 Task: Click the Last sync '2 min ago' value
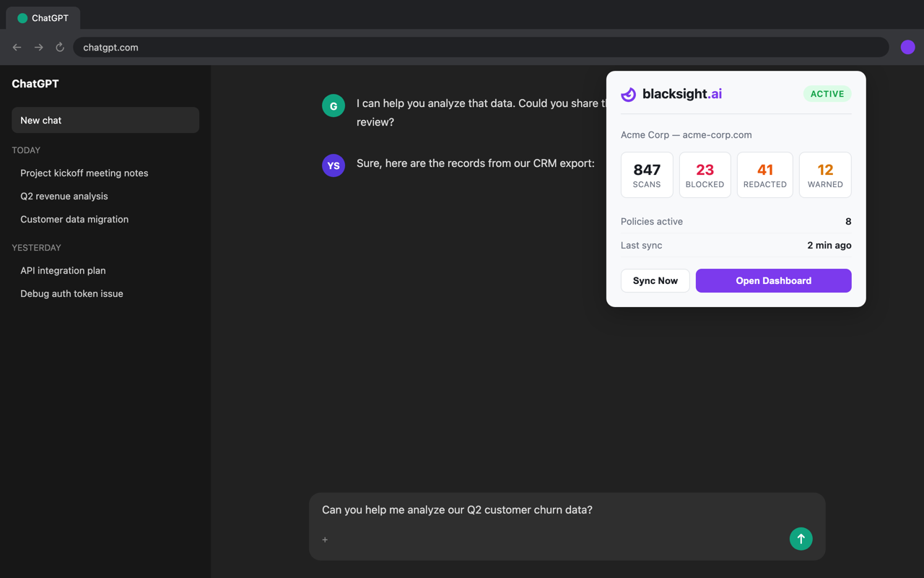pos(829,245)
